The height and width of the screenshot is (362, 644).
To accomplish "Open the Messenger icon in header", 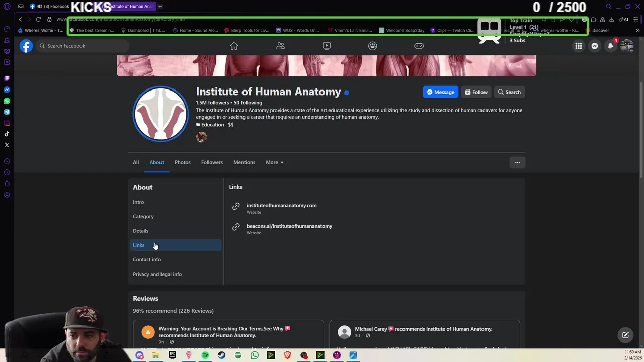I will tap(595, 46).
